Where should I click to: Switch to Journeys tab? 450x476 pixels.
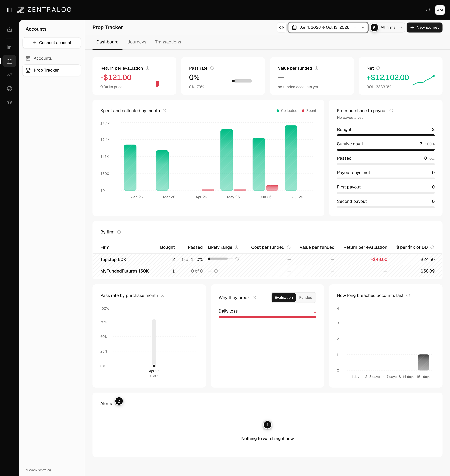pos(137,42)
